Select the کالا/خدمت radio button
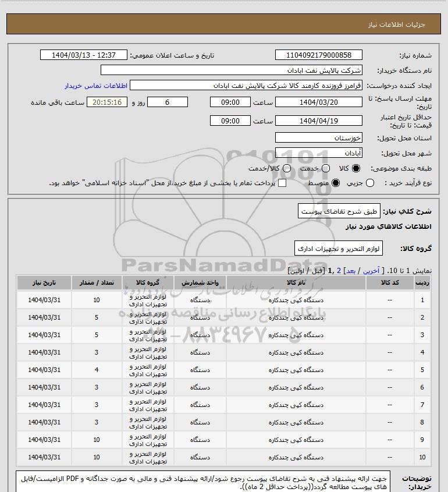The width and height of the screenshot is (448, 492). click(x=286, y=168)
